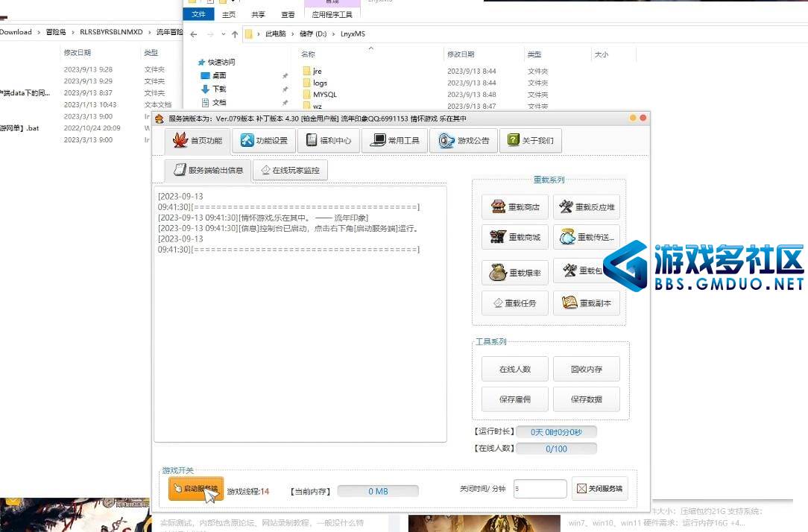This screenshot has width=808, height=532.
Task: Click Download breadcrumb in left Explorer window
Action: [x=16, y=32]
